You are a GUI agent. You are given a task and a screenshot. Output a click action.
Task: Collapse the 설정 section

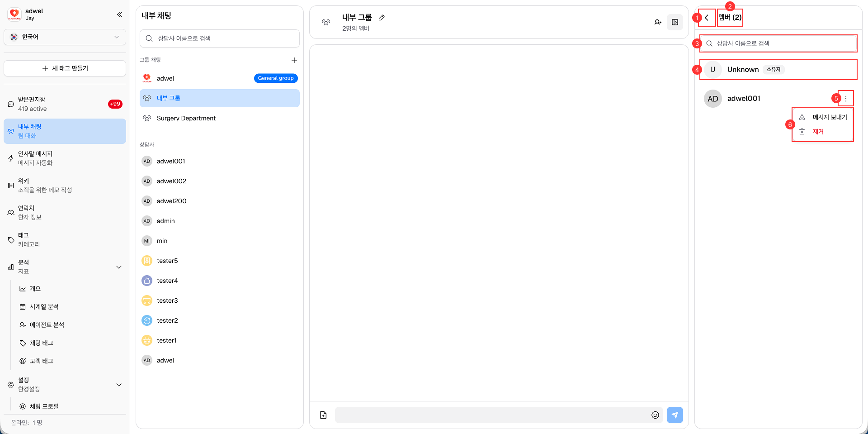click(119, 385)
